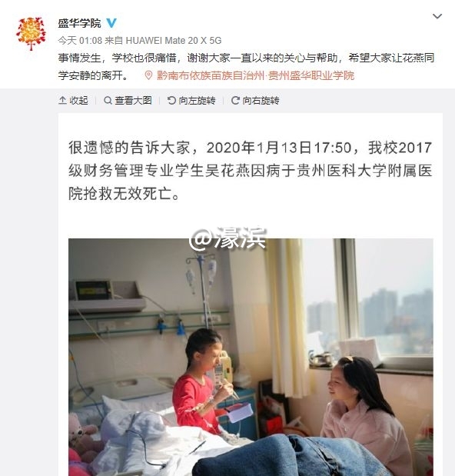Image resolution: width=455 pixels, height=476 pixels.
Task: Click the HUAWEI Mate 20 X 5G source link
Action: click(174, 41)
